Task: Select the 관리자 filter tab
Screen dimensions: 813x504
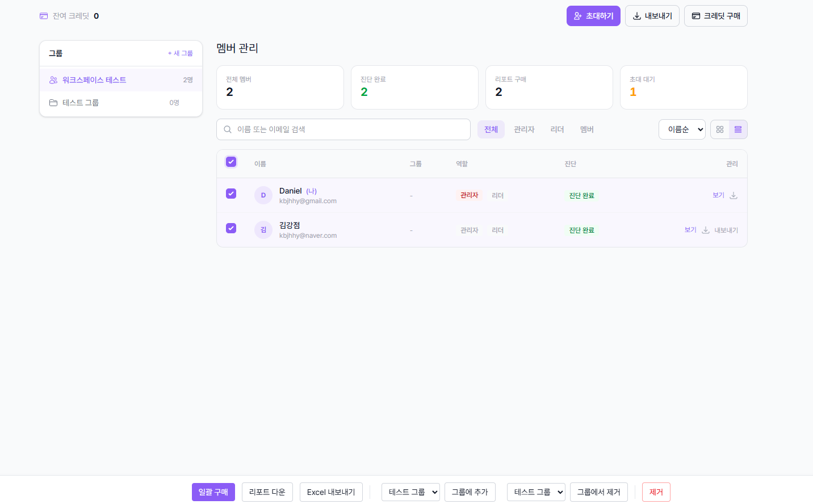Action: coord(524,129)
